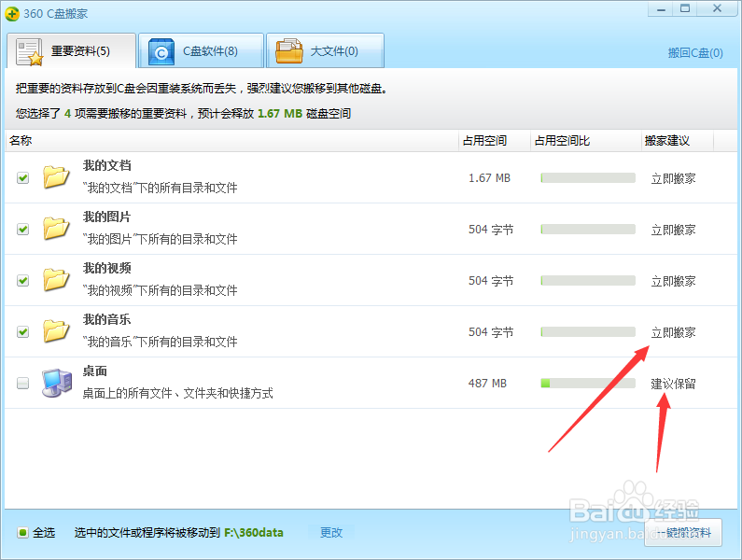The height and width of the screenshot is (560, 742).
Task: Minimize the 360 C盘搬家 window
Action: (662, 9)
